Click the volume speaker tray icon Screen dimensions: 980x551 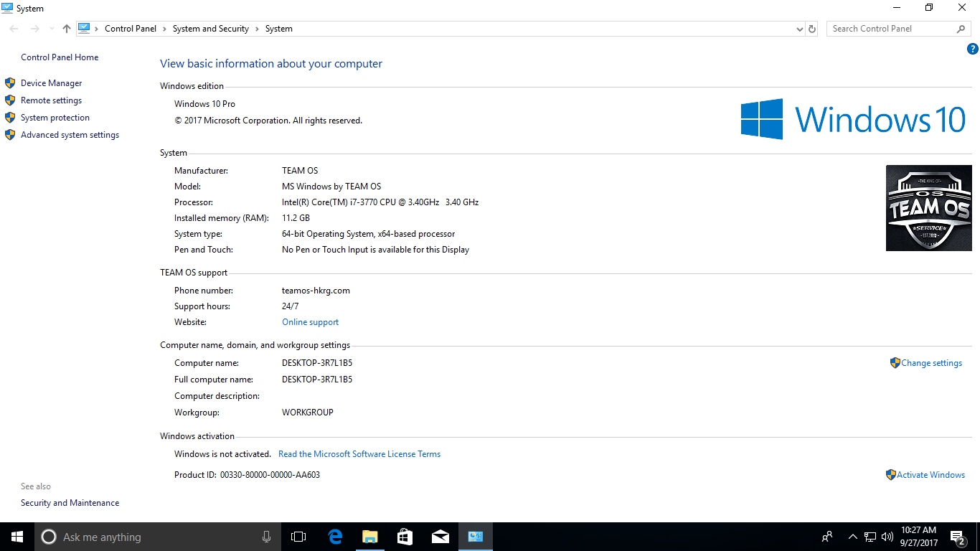[x=887, y=537]
